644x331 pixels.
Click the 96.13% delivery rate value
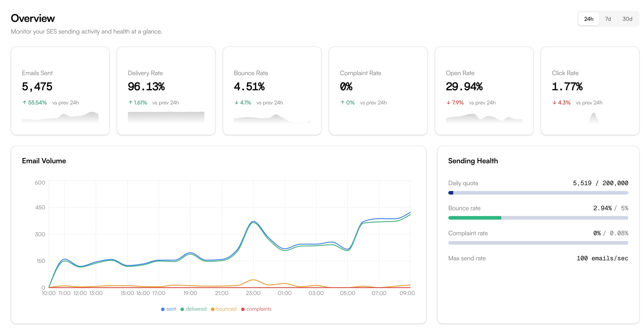(146, 87)
